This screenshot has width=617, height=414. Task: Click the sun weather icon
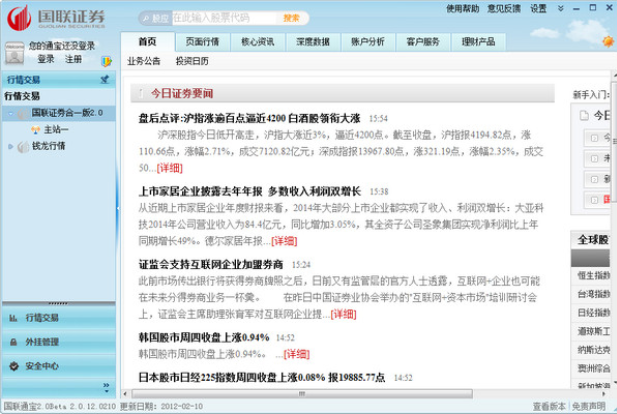tap(608, 41)
